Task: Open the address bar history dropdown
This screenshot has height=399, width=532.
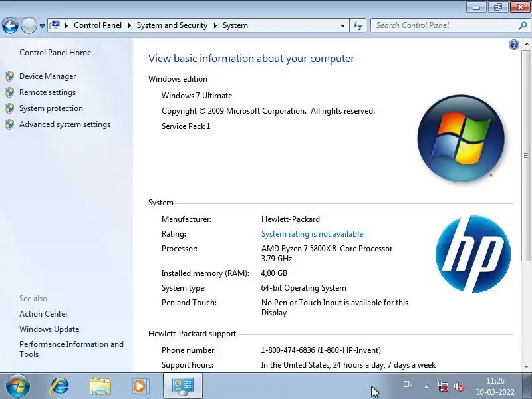Action: point(342,25)
